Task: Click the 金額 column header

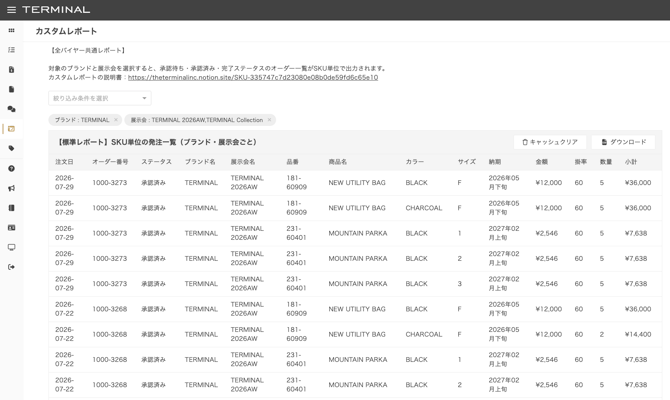Action: pos(541,162)
